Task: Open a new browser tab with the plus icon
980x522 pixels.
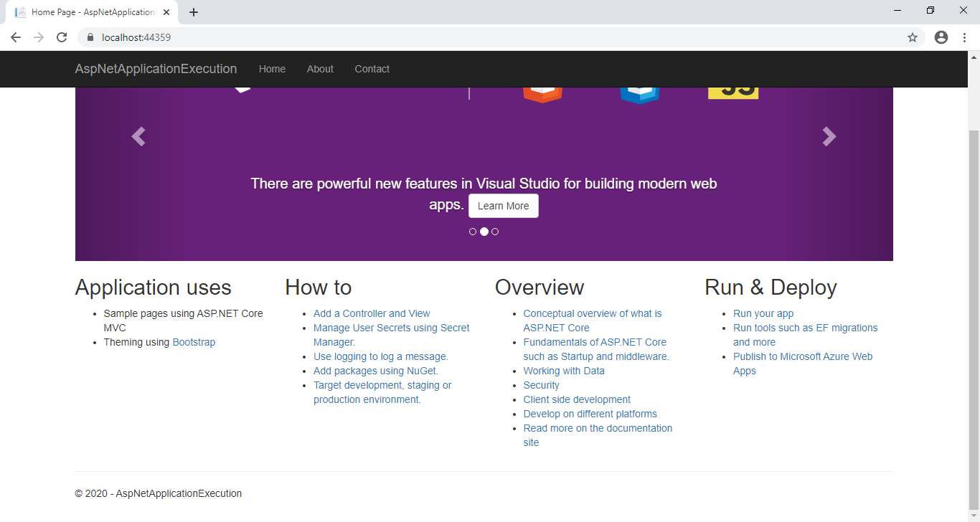Action: 194,11
